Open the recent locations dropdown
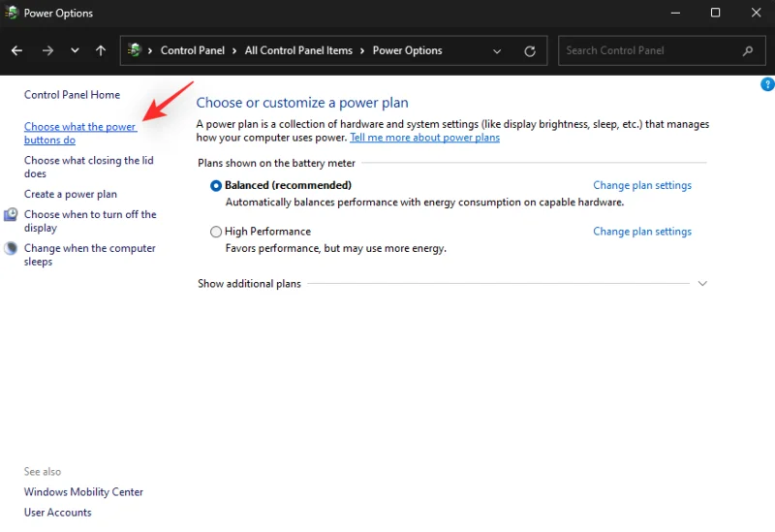 click(x=75, y=50)
